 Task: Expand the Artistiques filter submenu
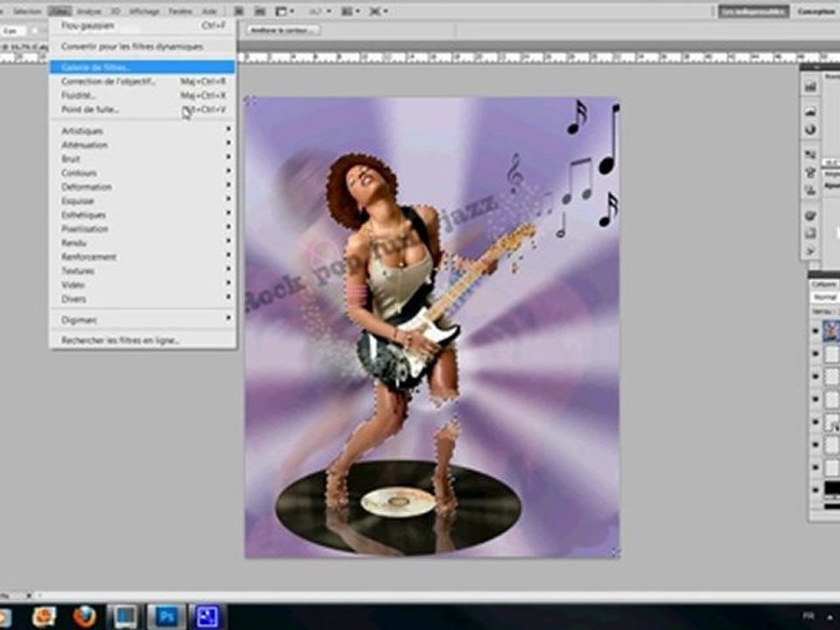[x=142, y=130]
